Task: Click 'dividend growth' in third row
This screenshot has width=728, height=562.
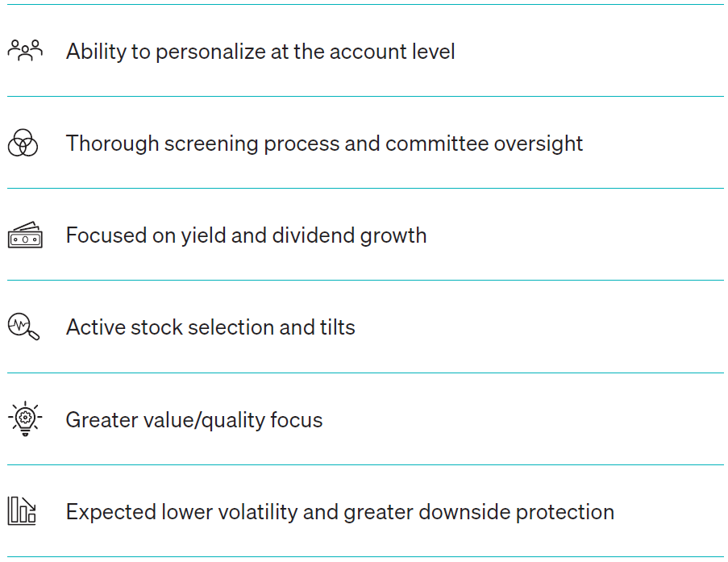Action: tap(349, 235)
